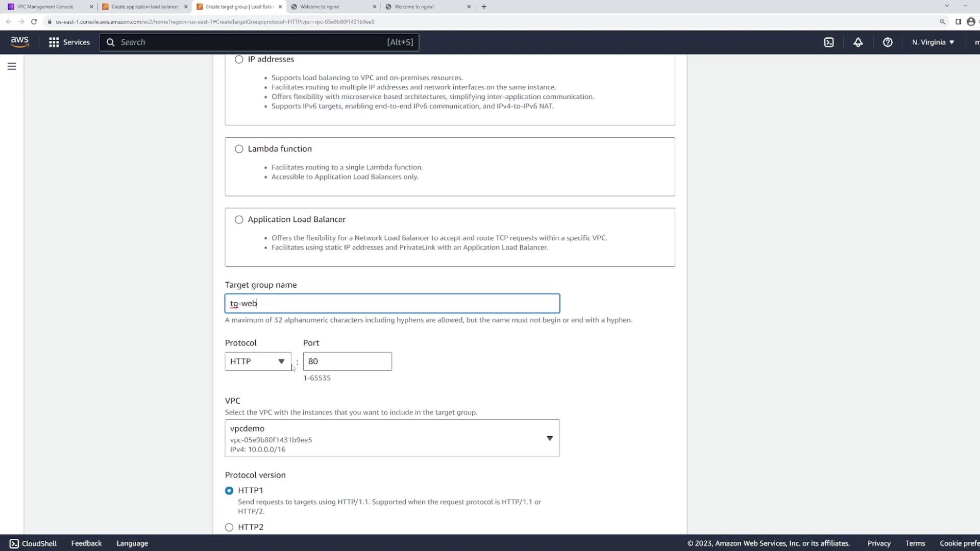Select the IP addresses target type
This screenshot has height=551, width=980.
[x=239, y=59]
